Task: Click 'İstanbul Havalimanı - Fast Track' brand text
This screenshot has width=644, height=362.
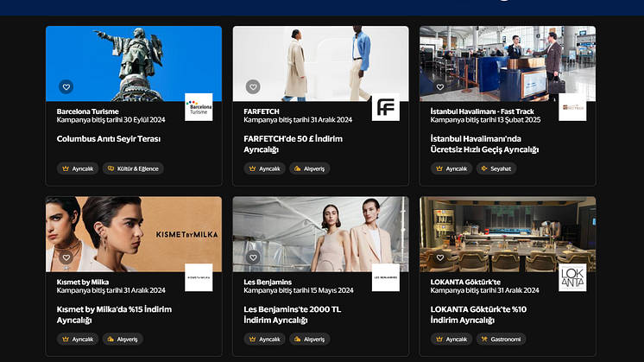Action: tap(483, 111)
